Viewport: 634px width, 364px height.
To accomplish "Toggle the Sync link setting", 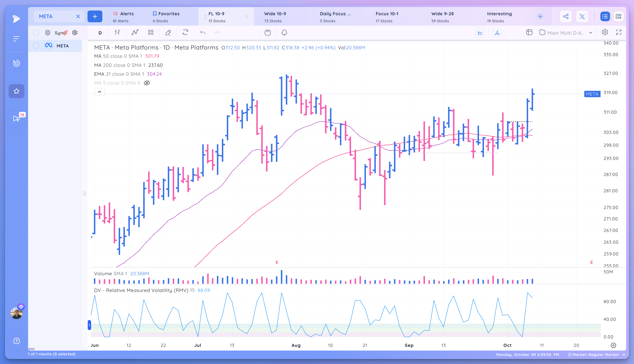I will click(61, 33).
